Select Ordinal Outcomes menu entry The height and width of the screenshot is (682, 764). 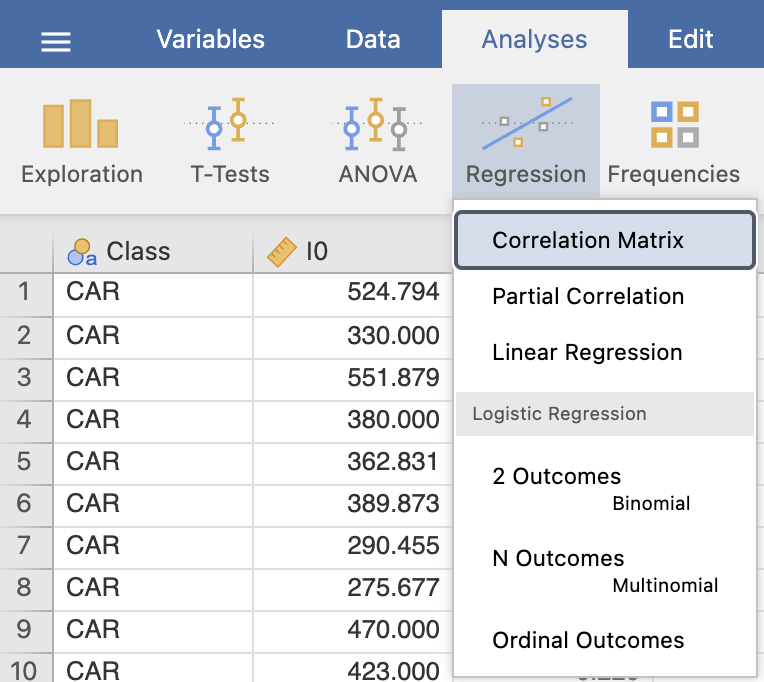[605, 640]
